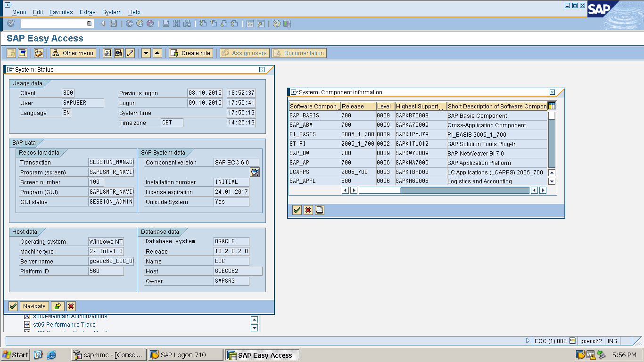Click green checkmark in Component information dialog
644x362 pixels.
(x=297, y=210)
